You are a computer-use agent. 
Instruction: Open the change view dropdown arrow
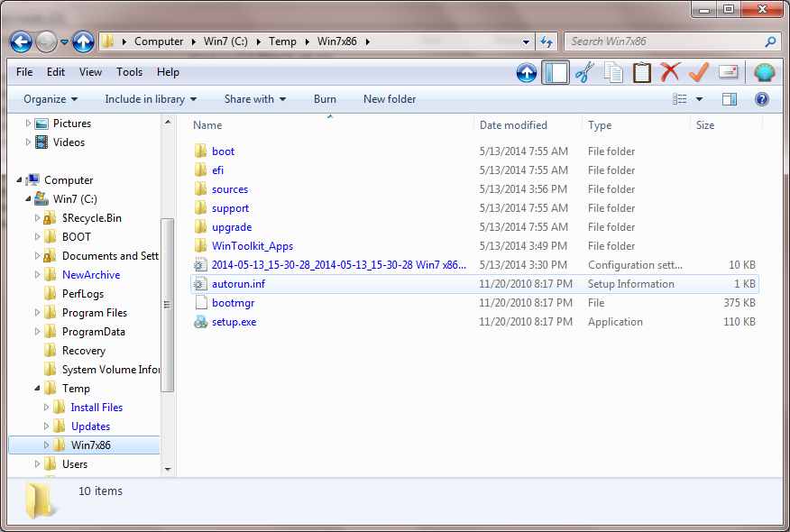tap(700, 99)
